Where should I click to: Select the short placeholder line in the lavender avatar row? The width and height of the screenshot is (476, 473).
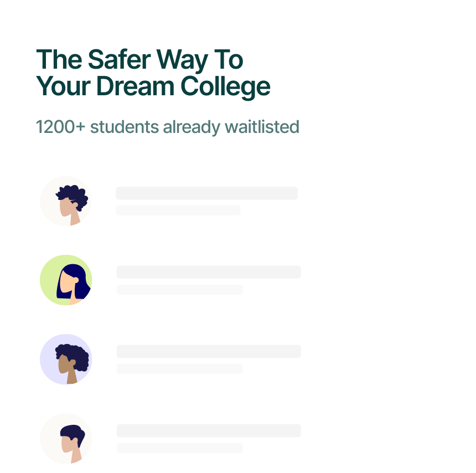coord(180,368)
